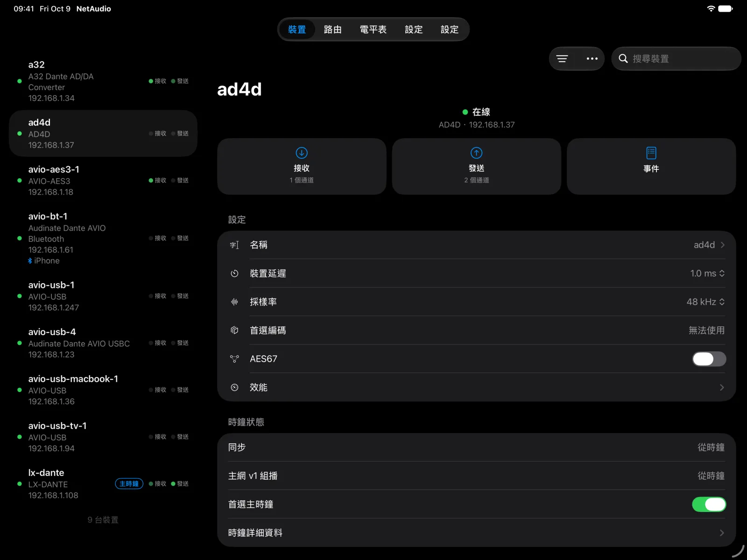
Task: Expand the 名稱 row chevron
Action: pos(722,245)
